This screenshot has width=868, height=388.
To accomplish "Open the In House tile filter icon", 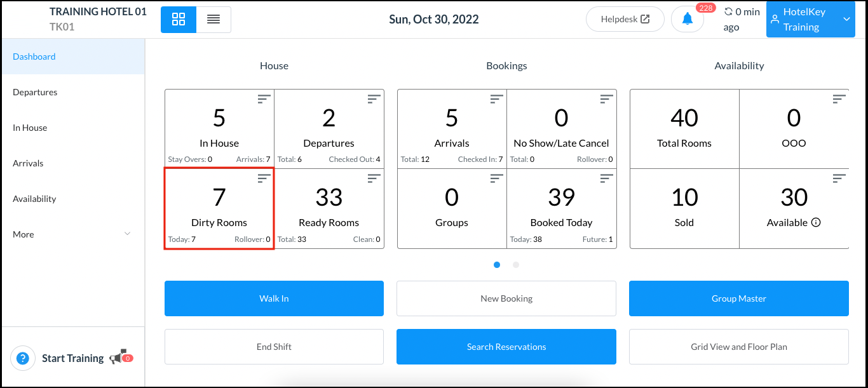I will (264, 99).
